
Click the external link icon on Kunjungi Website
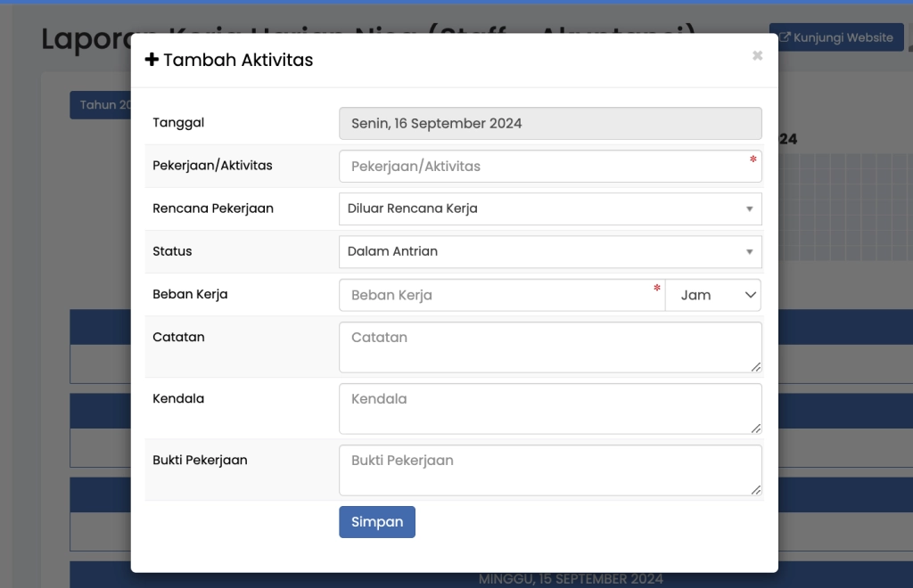pos(786,37)
